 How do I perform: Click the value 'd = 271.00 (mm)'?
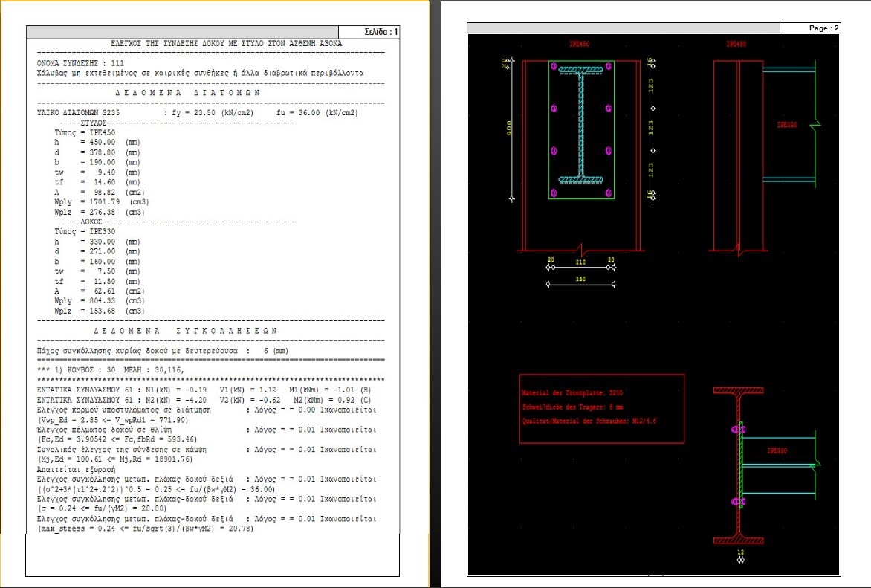[x=97, y=252]
